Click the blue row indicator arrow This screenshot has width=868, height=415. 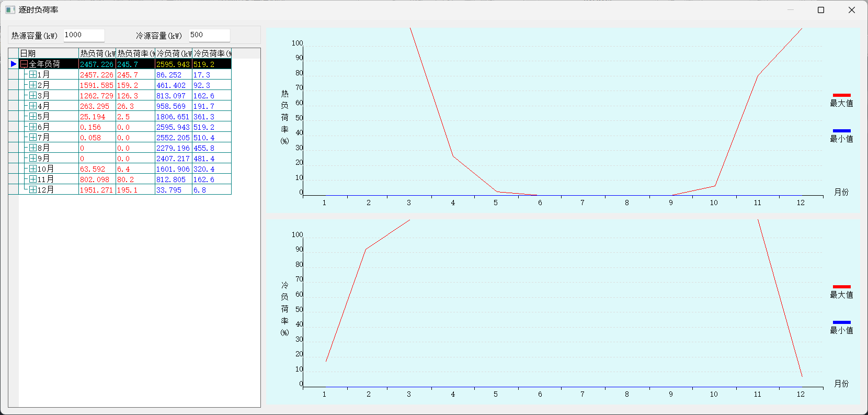[14, 64]
